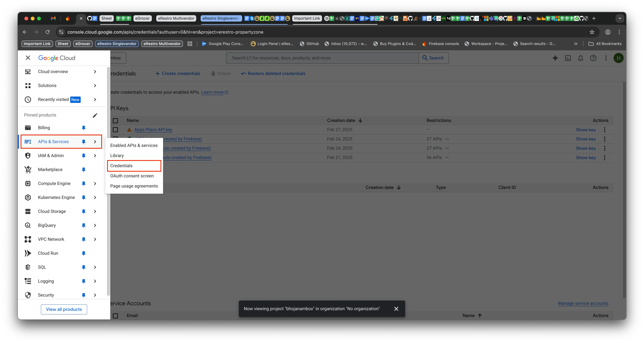Toggle the API Keys select-all checkbox

click(x=115, y=121)
